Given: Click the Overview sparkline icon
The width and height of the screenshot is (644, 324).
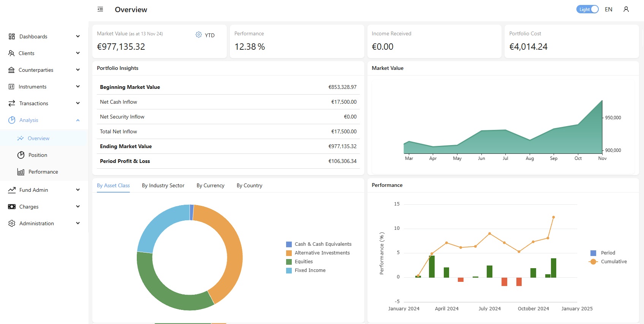Looking at the screenshot, I should click(21, 138).
